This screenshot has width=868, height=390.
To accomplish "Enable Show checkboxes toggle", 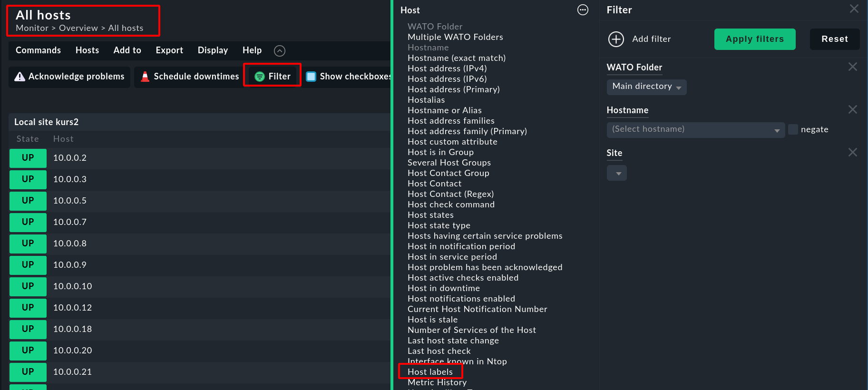I will click(x=311, y=77).
